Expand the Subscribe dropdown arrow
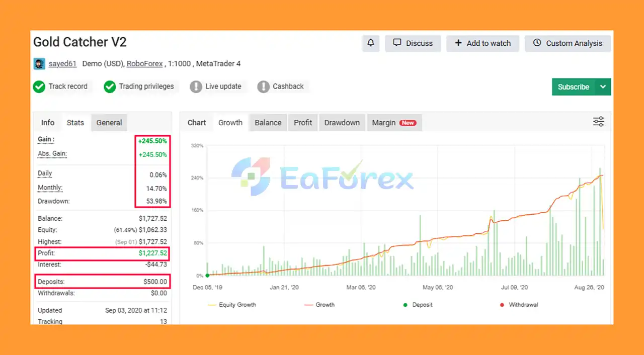 603,87
